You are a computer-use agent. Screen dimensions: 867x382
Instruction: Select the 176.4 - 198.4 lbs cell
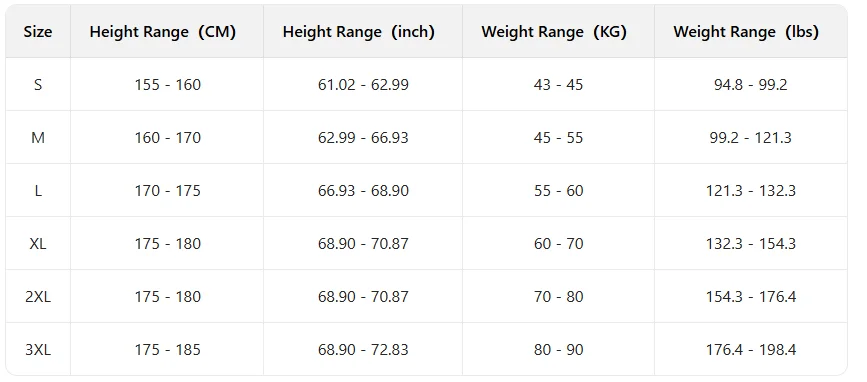point(750,350)
